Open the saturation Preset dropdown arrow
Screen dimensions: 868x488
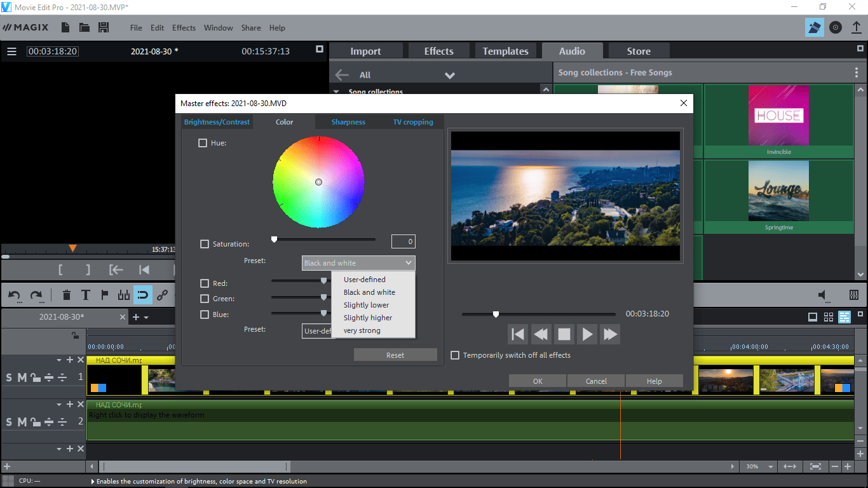point(409,262)
